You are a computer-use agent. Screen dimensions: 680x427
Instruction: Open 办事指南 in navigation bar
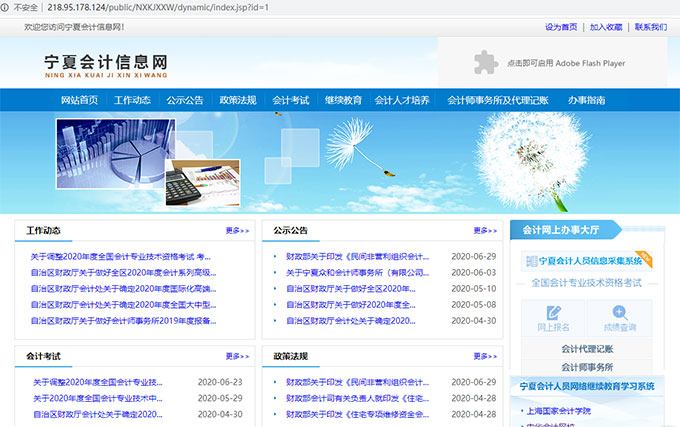point(585,100)
